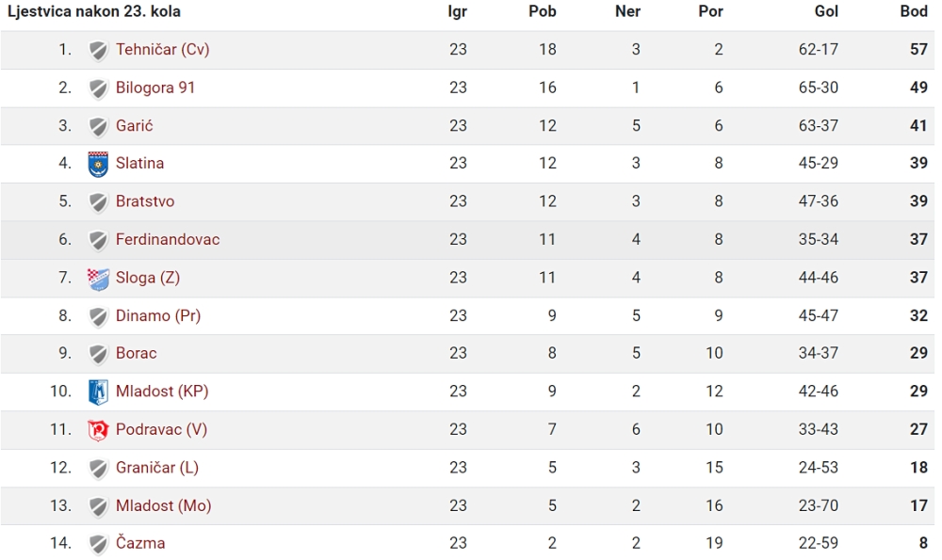Viewport: 942px width, 560px height.
Task: Open the Garić team link
Action: [134, 125]
